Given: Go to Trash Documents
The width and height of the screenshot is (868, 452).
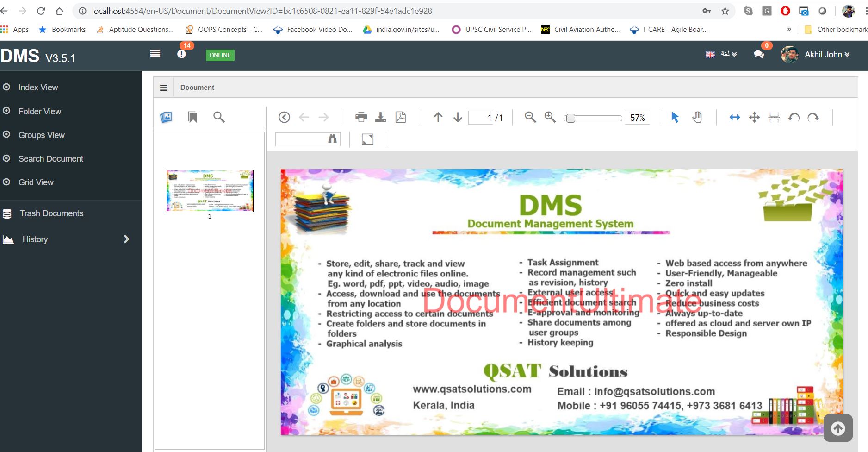Looking at the screenshot, I should click(x=51, y=213).
